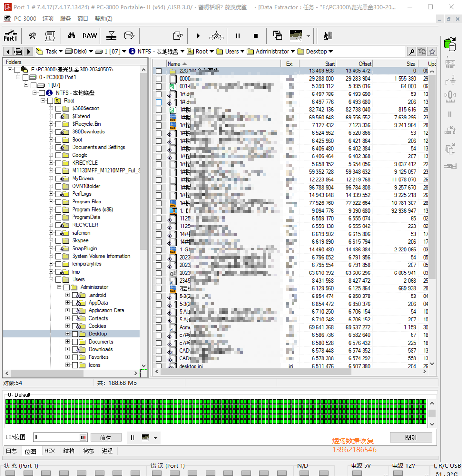Open dropdown arrow next to map view icon
The width and height of the screenshot is (462, 476).
[308, 36]
